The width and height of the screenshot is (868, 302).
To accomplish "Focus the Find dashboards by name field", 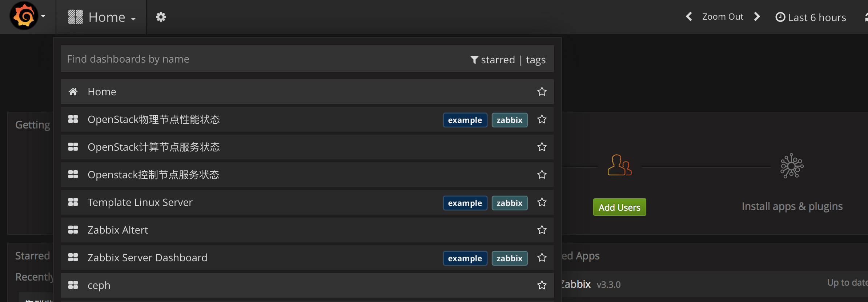I will 254,59.
